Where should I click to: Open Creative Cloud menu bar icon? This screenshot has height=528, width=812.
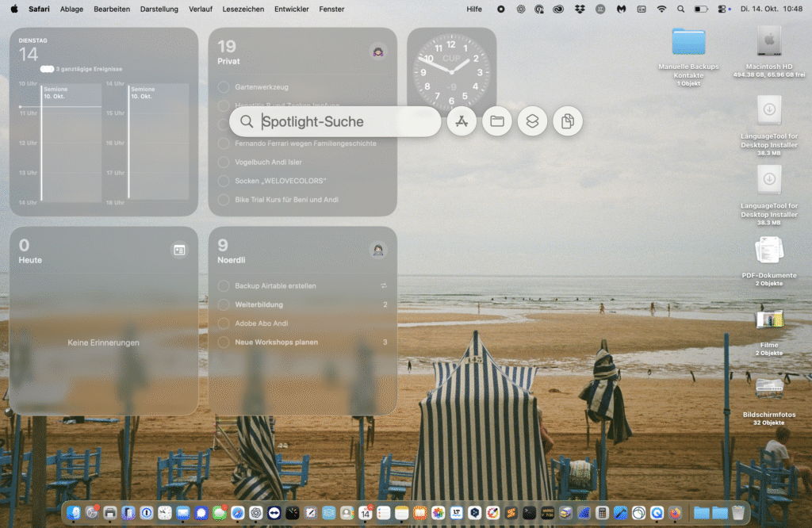point(560,10)
